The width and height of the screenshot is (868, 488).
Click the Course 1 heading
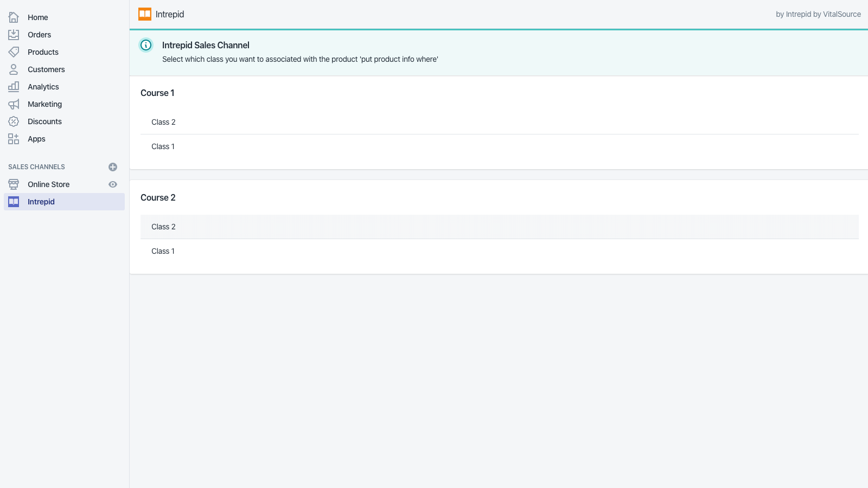click(x=157, y=93)
